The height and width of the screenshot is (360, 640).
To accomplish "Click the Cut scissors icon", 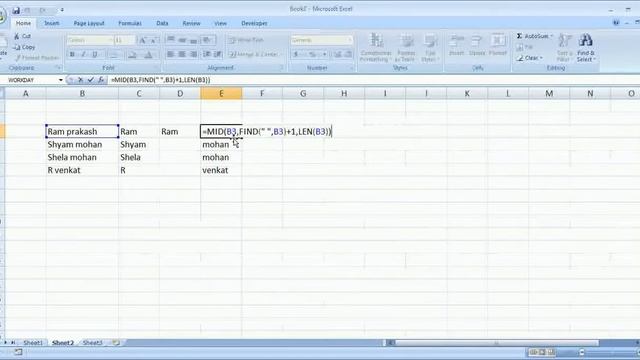I will [17, 36].
